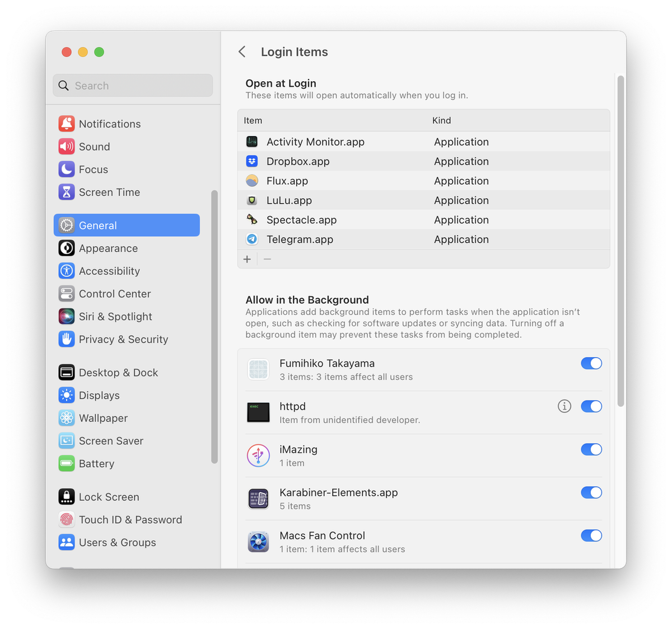Toggle iMazing background item off
The height and width of the screenshot is (629, 672).
591,449
